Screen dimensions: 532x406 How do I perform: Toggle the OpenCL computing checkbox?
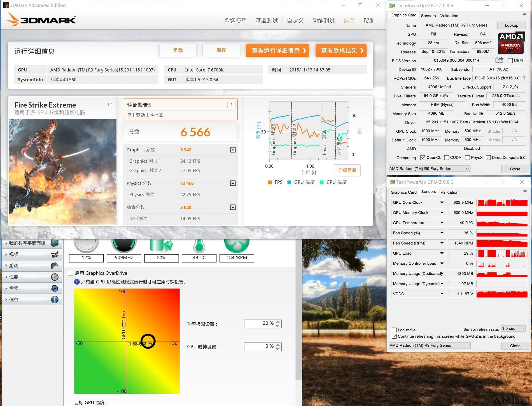pos(423,158)
